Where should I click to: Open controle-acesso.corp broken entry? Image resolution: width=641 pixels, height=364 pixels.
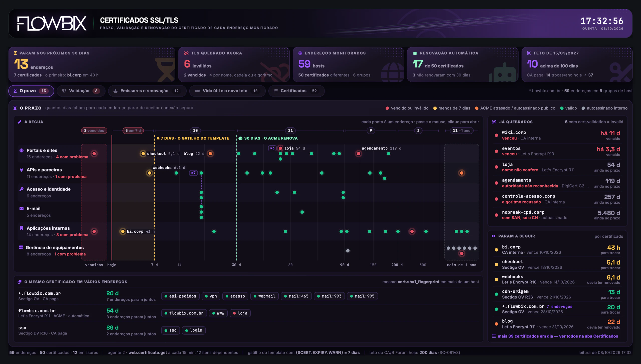click(x=558, y=199)
